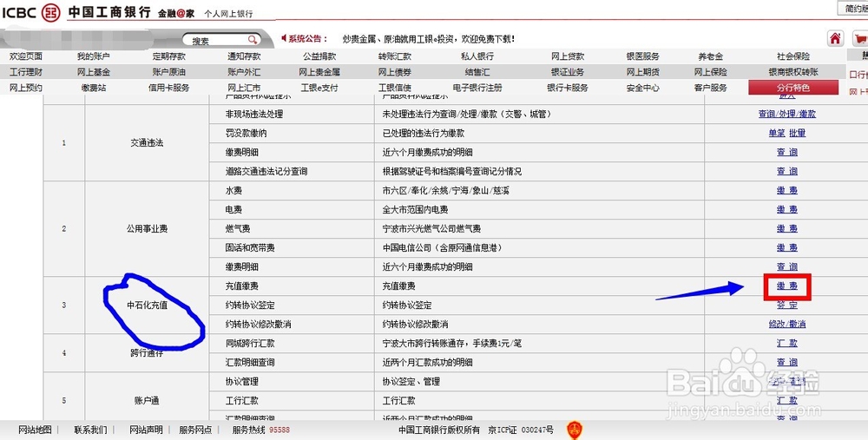The height and width of the screenshot is (440, 868).
Task: Open the 私人银行 menu
Action: (x=477, y=56)
